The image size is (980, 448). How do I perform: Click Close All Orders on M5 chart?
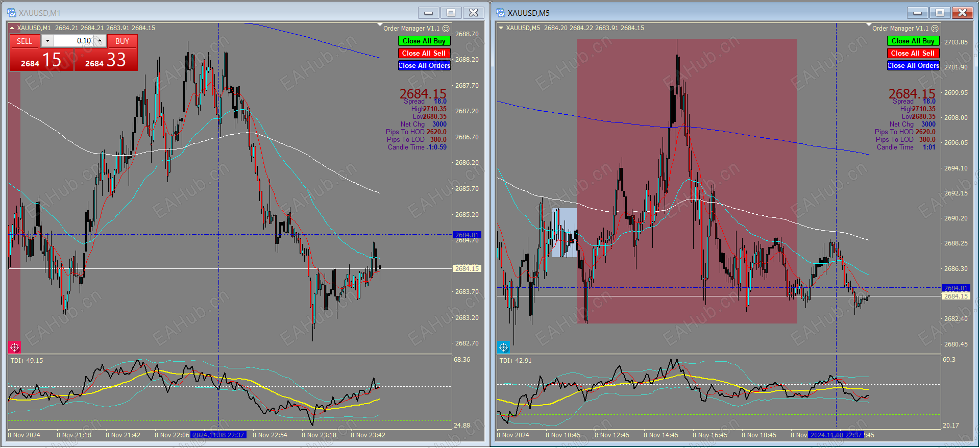pos(913,65)
